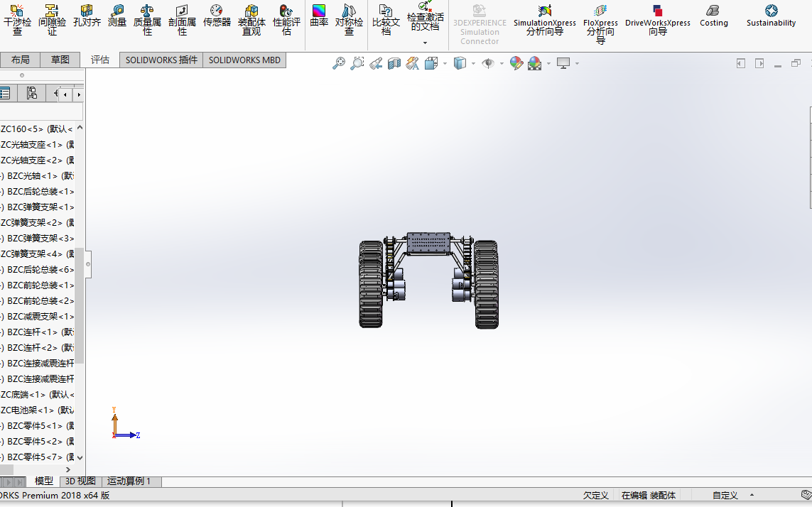
Task: Open 运动算例 1 motion study tab
Action: click(x=129, y=481)
